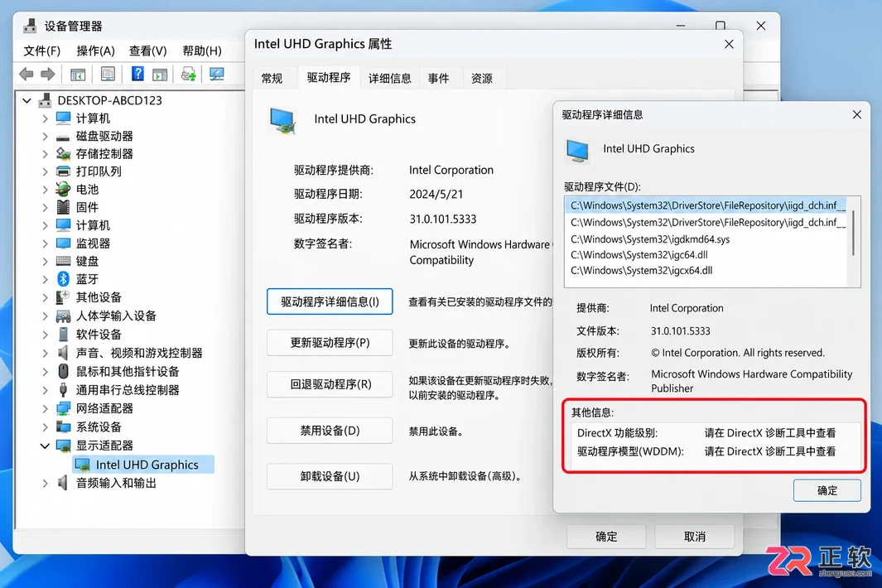This screenshot has width=882, height=588.
Task: Switch to the 详细信息 tab
Action: (390, 78)
